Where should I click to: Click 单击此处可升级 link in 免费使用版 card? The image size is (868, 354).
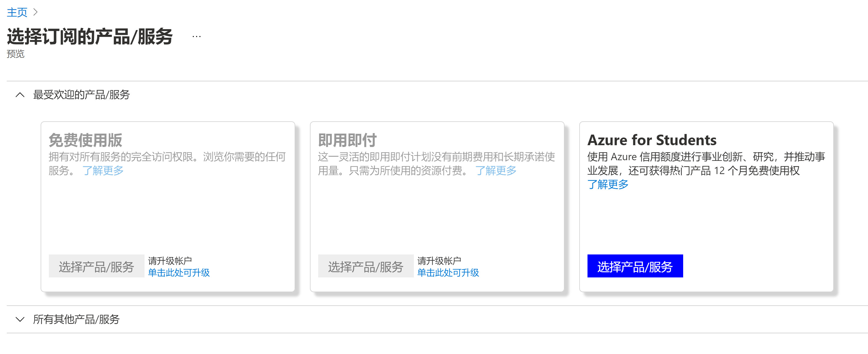tap(179, 272)
